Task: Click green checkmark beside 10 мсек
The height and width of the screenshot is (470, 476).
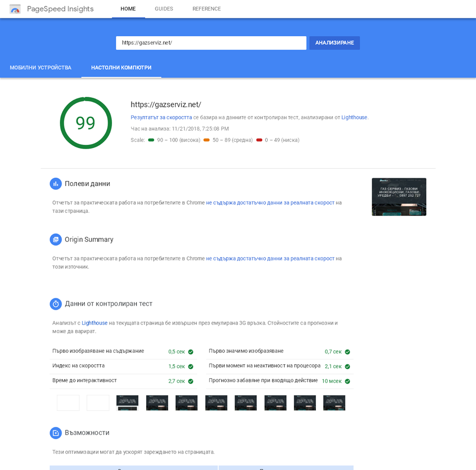Action: coord(348,382)
